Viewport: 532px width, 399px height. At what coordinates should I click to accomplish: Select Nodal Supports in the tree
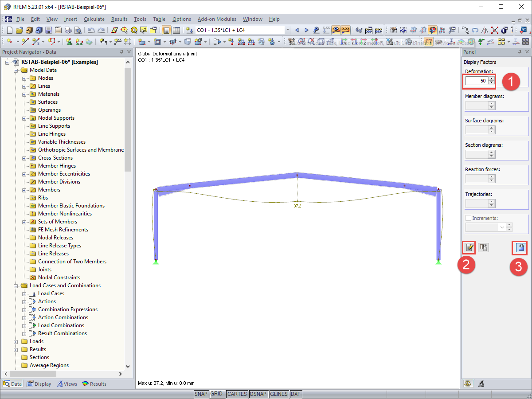tap(56, 118)
